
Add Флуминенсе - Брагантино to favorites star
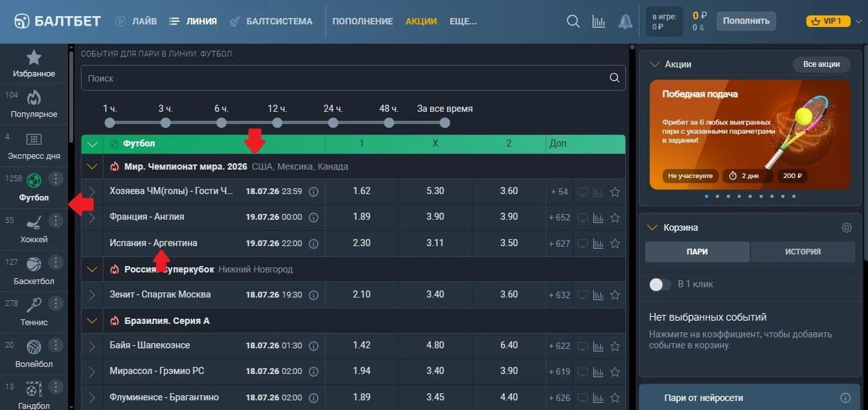pyautogui.click(x=615, y=398)
